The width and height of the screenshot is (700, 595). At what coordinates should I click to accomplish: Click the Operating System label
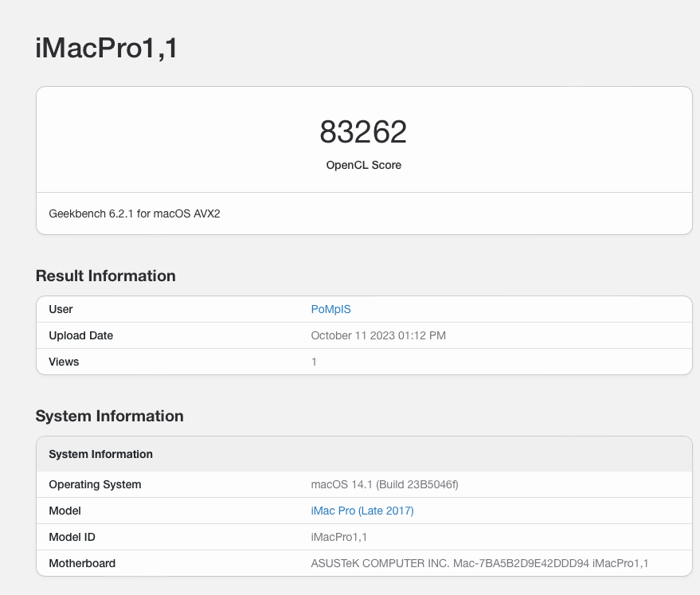pyautogui.click(x=95, y=485)
